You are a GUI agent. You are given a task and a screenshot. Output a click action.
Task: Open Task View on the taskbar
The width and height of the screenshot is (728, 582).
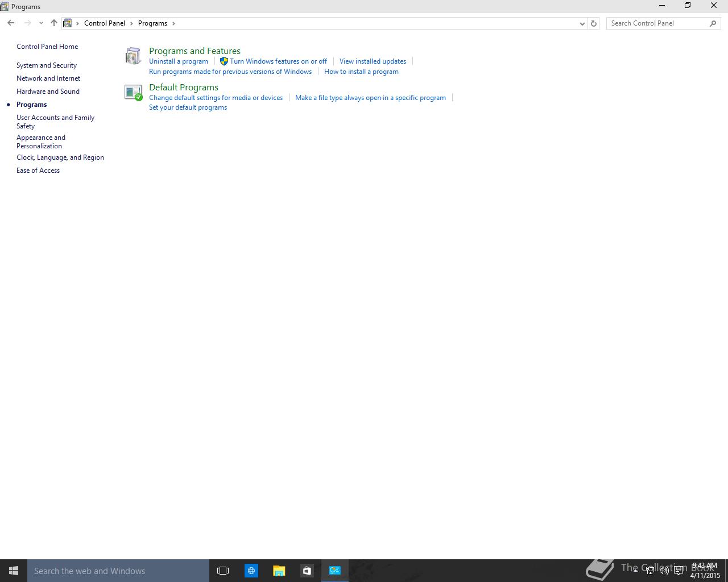(223, 571)
